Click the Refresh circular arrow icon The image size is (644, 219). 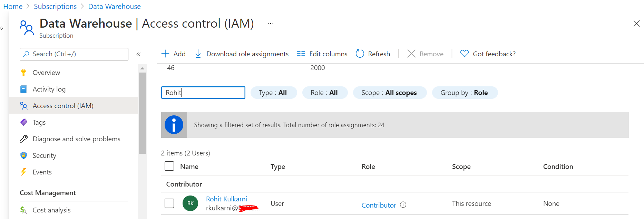pos(360,54)
